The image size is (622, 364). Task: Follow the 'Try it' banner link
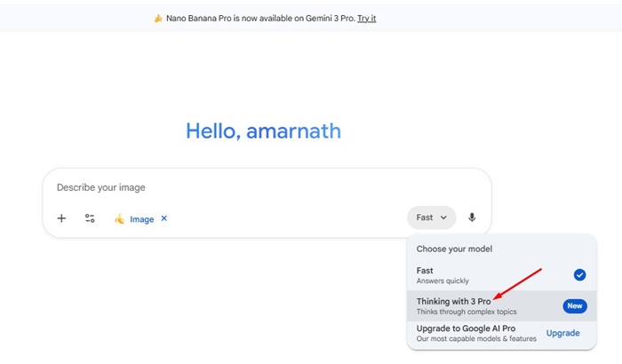[366, 18]
